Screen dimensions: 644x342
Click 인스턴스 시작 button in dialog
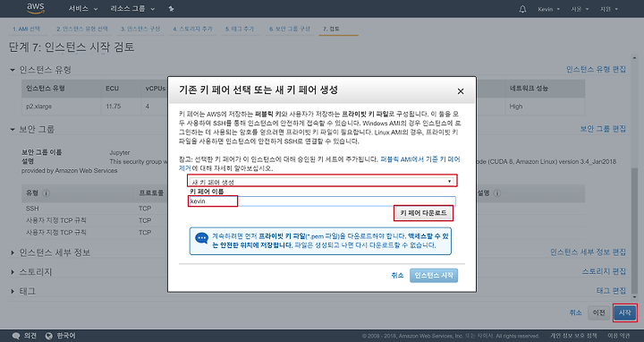coord(434,276)
